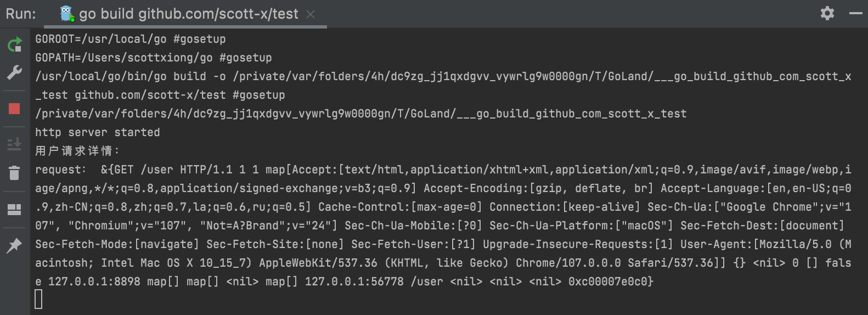Close the go build run tab
Screen dimensions: 868x315
point(311,14)
